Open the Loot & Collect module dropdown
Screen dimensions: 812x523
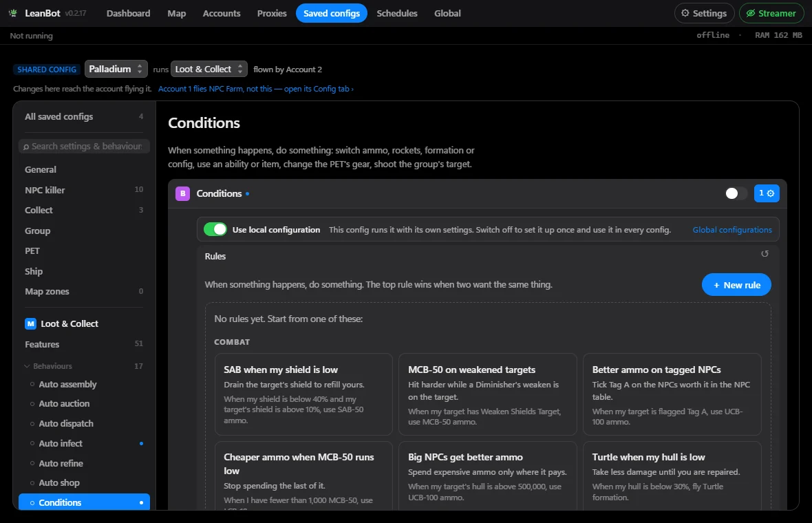209,69
